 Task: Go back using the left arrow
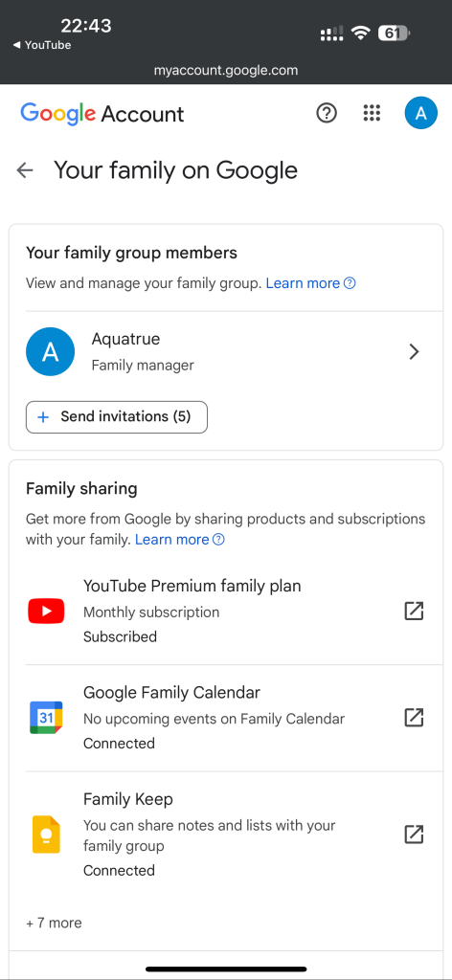tap(24, 170)
